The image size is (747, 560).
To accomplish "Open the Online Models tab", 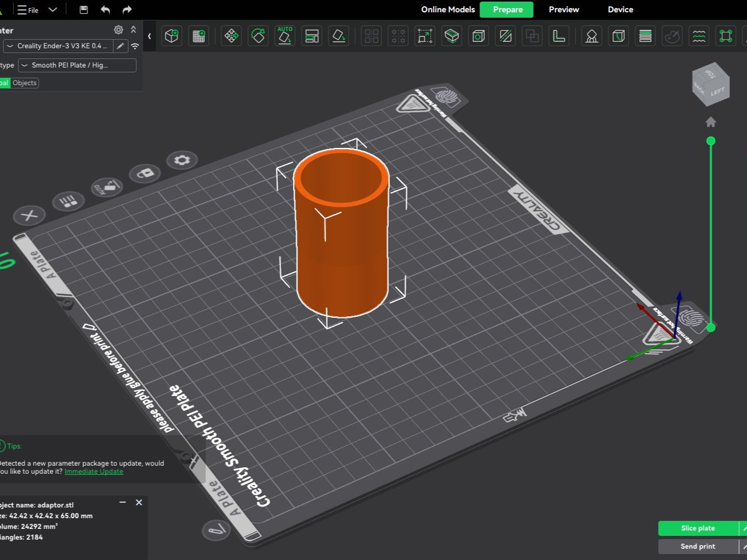I will tap(448, 10).
